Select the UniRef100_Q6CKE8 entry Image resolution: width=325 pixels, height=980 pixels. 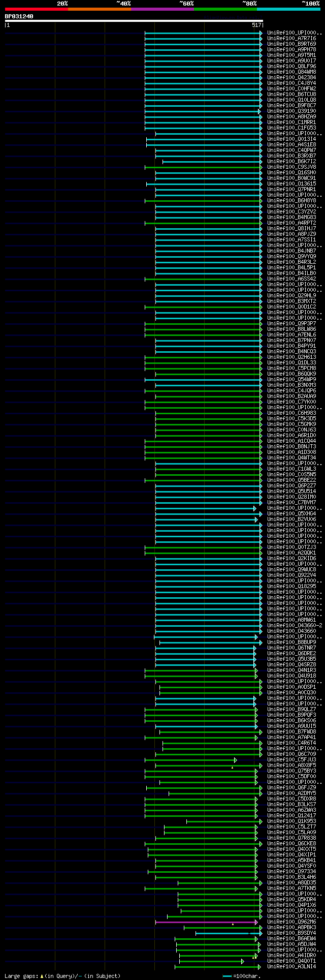point(291,844)
